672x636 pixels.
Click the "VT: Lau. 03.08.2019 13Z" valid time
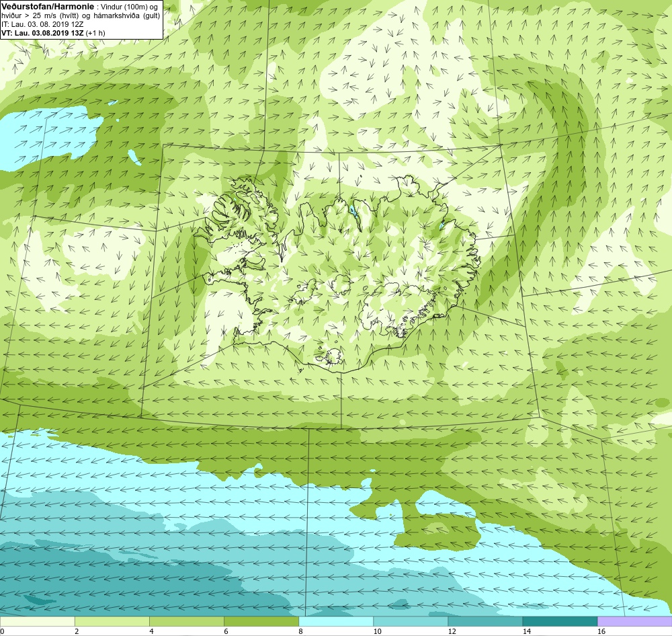42,32
